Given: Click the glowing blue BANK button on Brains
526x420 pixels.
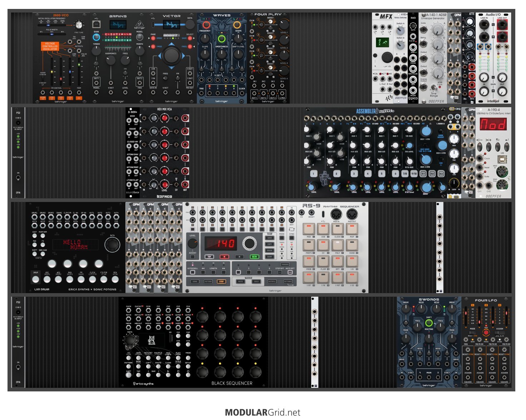Looking at the screenshot, I should (96, 37).
